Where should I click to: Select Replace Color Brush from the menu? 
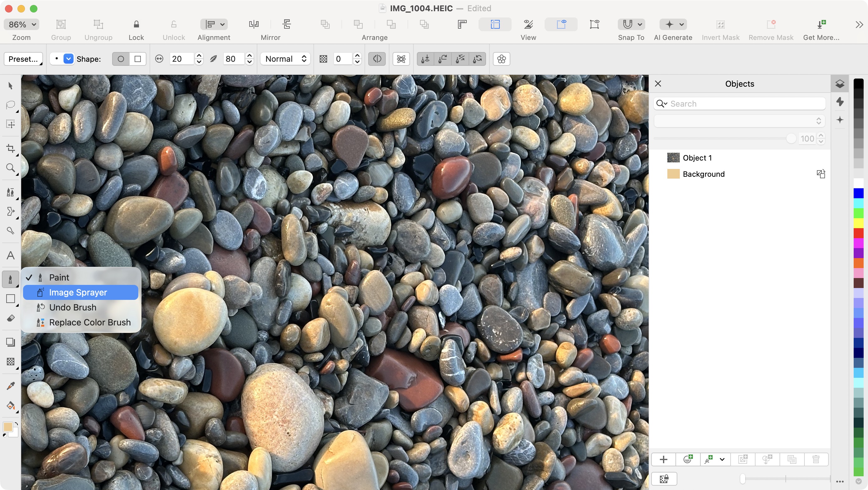point(90,322)
